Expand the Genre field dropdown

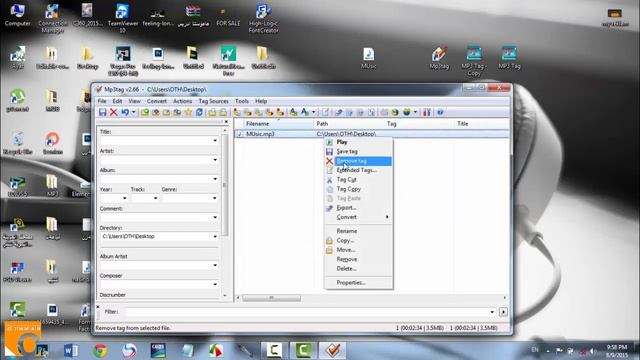pos(215,198)
